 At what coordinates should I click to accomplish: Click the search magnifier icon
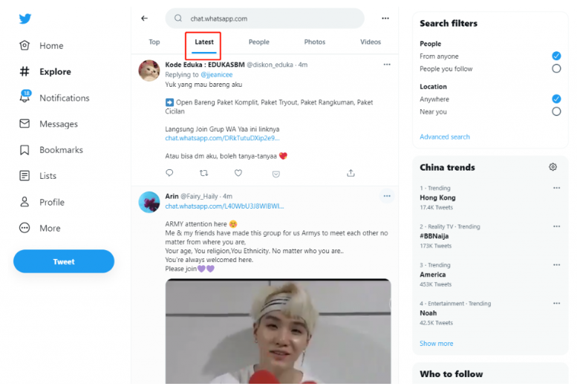click(178, 19)
